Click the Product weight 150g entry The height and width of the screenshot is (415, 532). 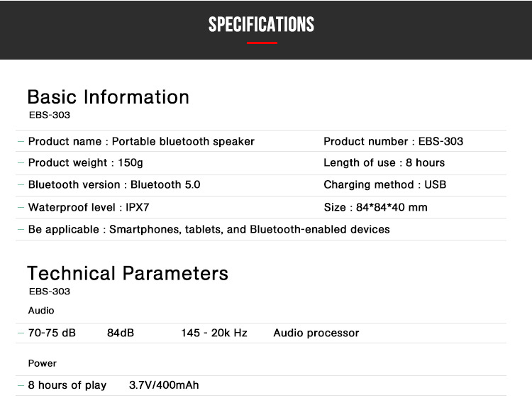[85, 162]
